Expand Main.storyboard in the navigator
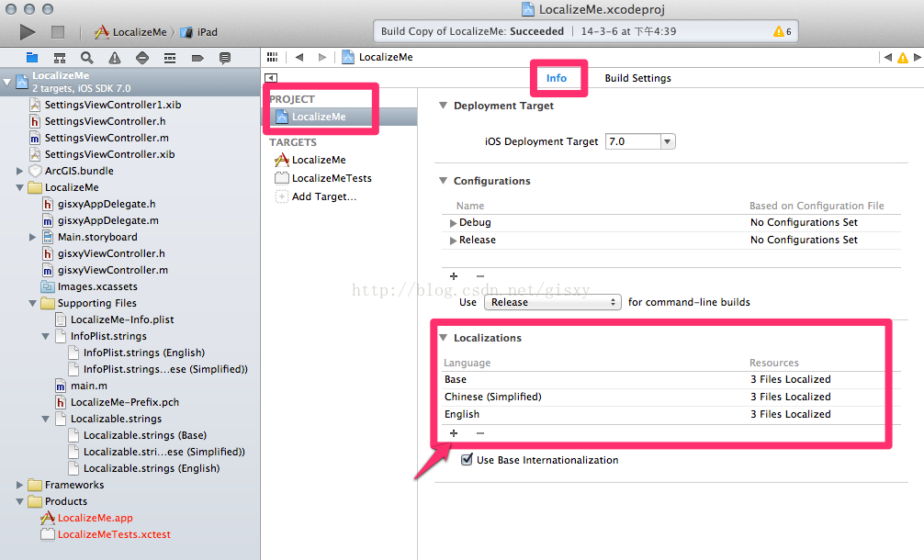924x560 pixels. 32,237
